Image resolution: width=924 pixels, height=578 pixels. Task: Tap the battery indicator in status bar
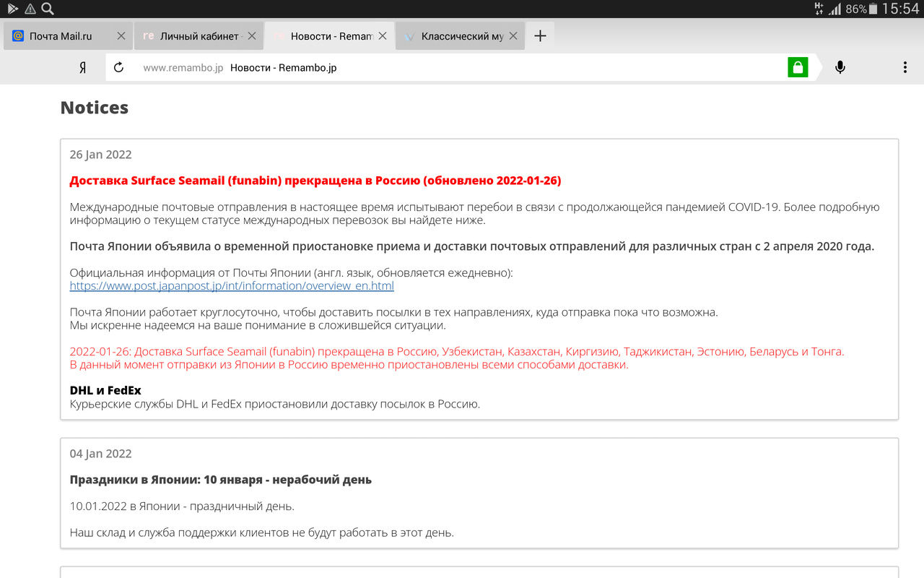pyautogui.click(x=873, y=9)
